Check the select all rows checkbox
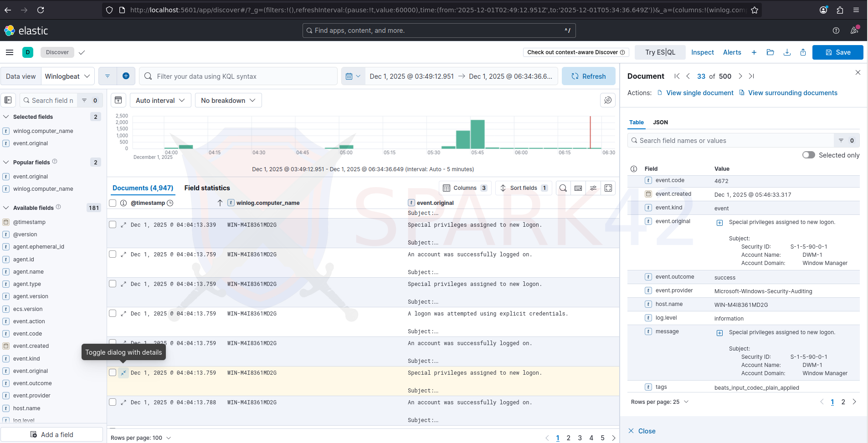 click(113, 203)
